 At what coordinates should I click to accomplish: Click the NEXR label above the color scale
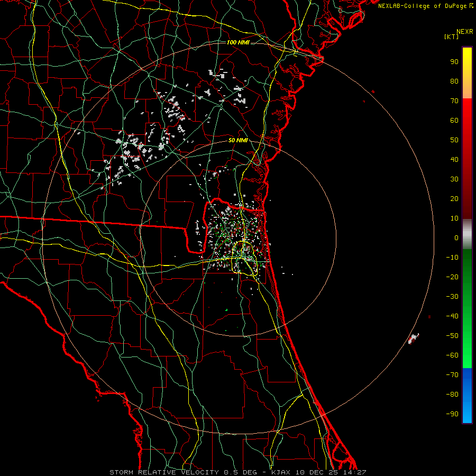(465, 32)
